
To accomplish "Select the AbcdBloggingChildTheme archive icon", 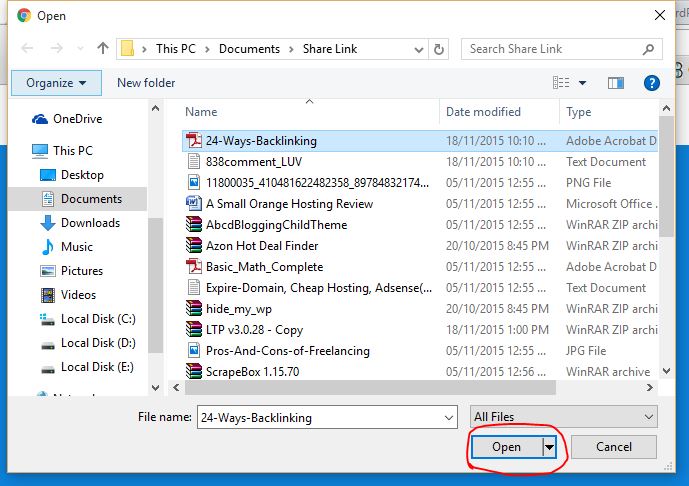I will pos(193,225).
